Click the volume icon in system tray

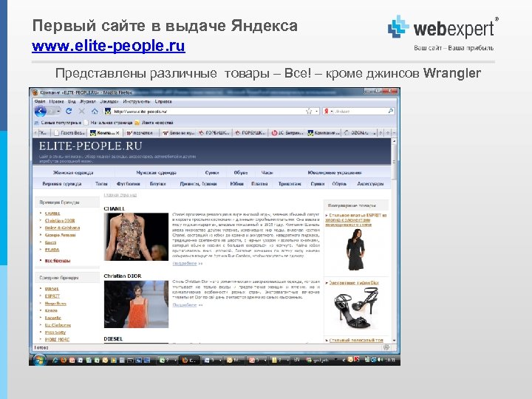click(x=381, y=359)
